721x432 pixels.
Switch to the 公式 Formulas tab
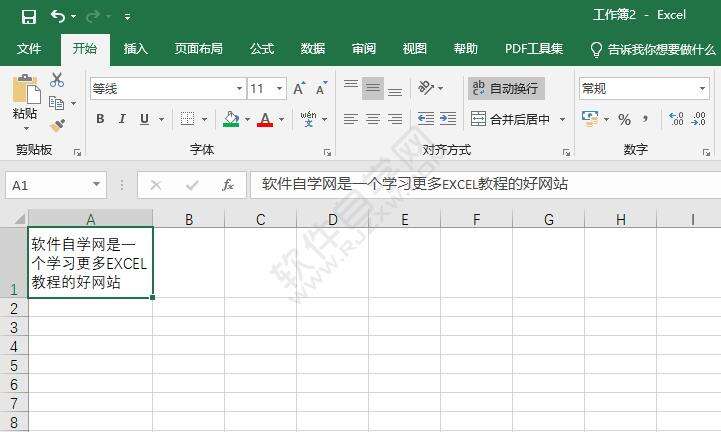pos(262,49)
